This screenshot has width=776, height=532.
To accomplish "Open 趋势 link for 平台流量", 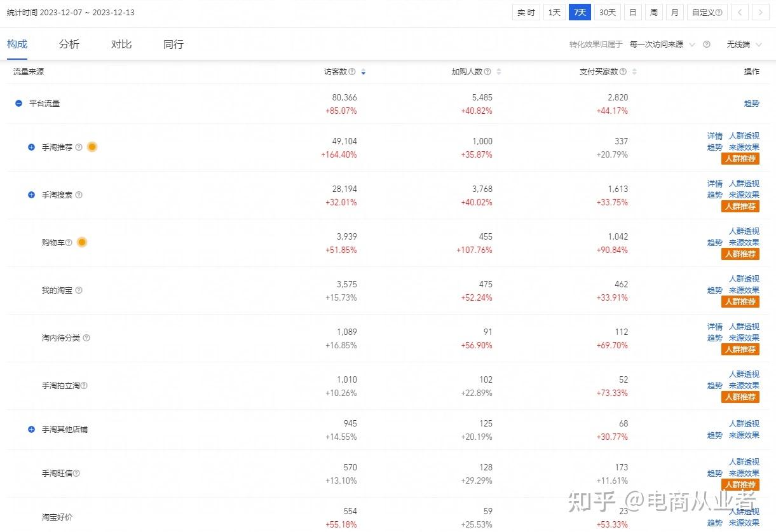I will 752,104.
